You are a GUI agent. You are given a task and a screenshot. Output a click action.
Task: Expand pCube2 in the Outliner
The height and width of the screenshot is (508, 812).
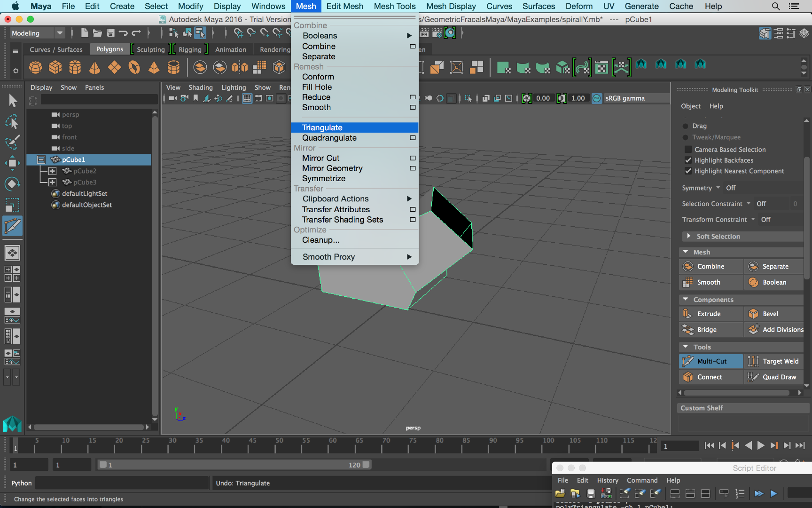click(53, 171)
